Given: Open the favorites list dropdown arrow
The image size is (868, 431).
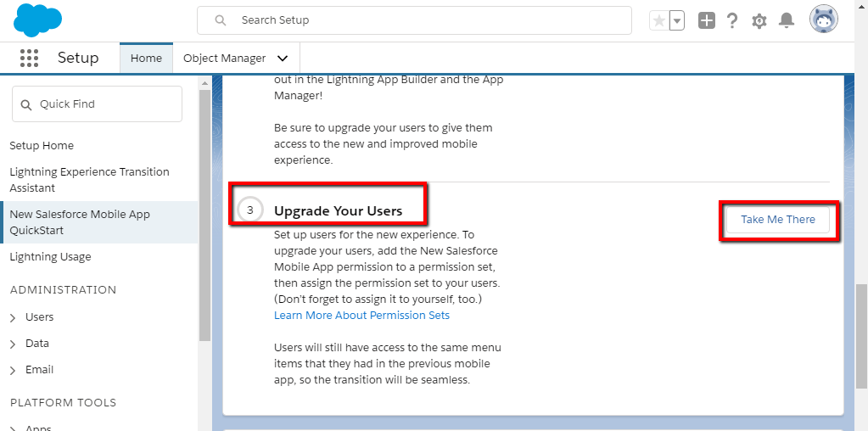Looking at the screenshot, I should pyautogui.click(x=677, y=20).
